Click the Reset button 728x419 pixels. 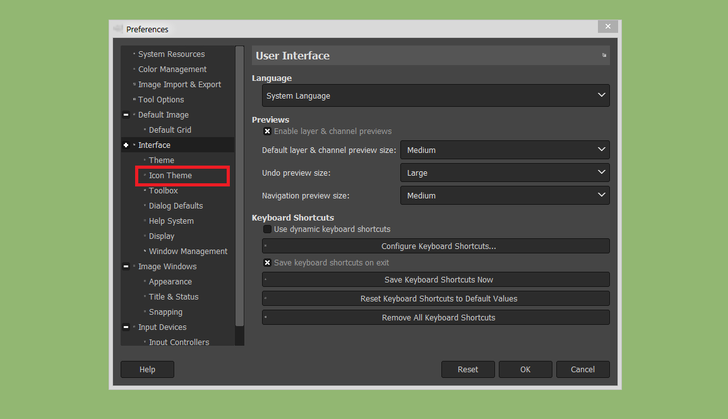(468, 370)
